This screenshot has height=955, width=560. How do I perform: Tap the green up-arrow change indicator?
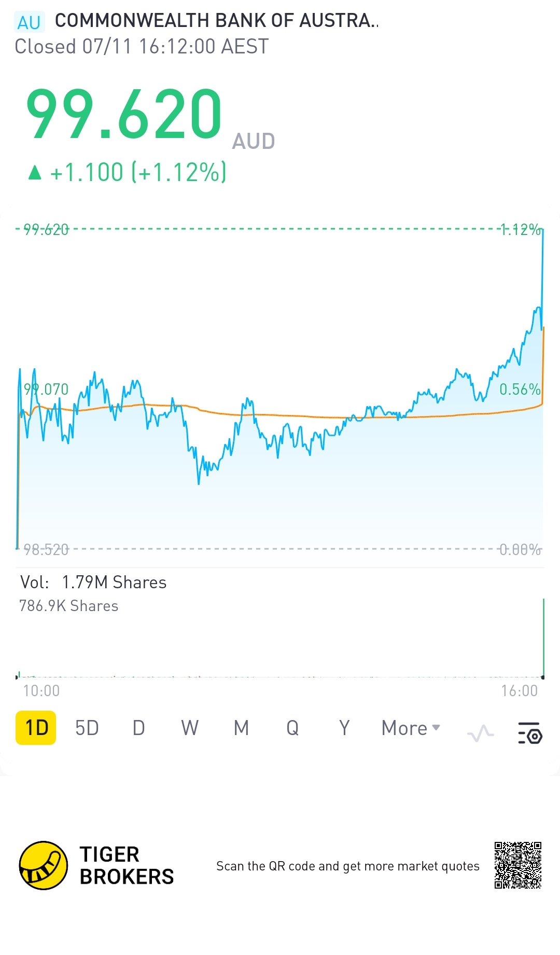click(35, 172)
